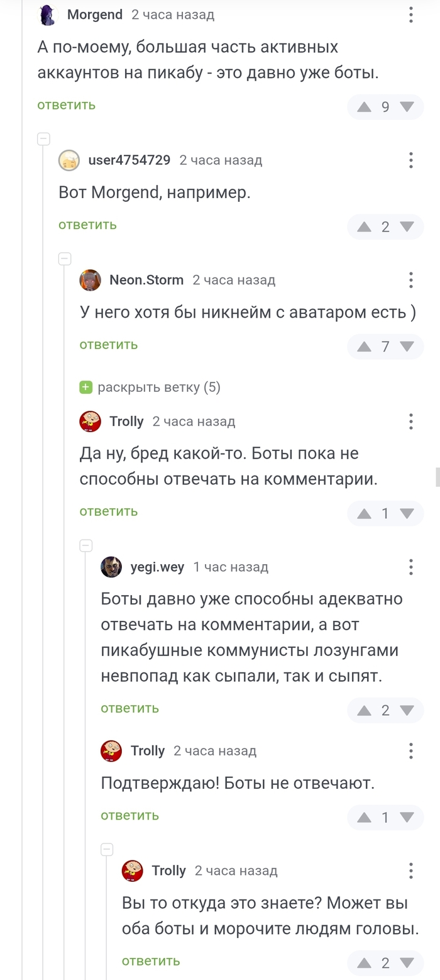This screenshot has height=980, width=440.
Task: Open the three-dot menu on yegi.wey's comment
Action: (410, 567)
